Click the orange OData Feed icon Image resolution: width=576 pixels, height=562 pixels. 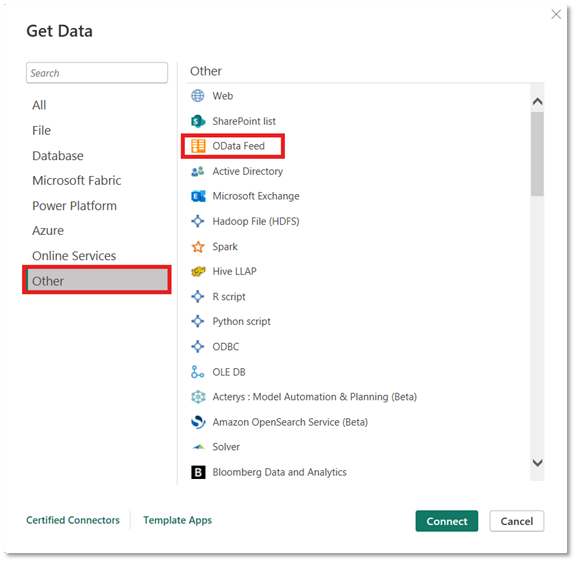coord(198,146)
